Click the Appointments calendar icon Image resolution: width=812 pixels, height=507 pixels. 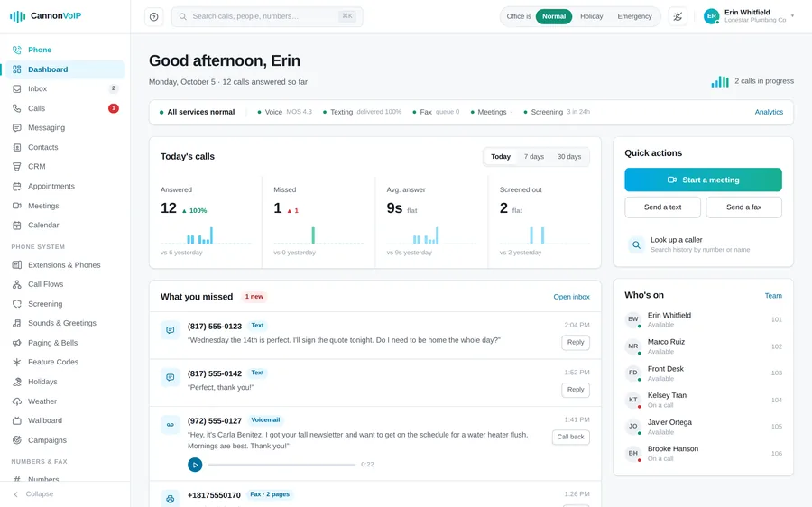[17, 187]
